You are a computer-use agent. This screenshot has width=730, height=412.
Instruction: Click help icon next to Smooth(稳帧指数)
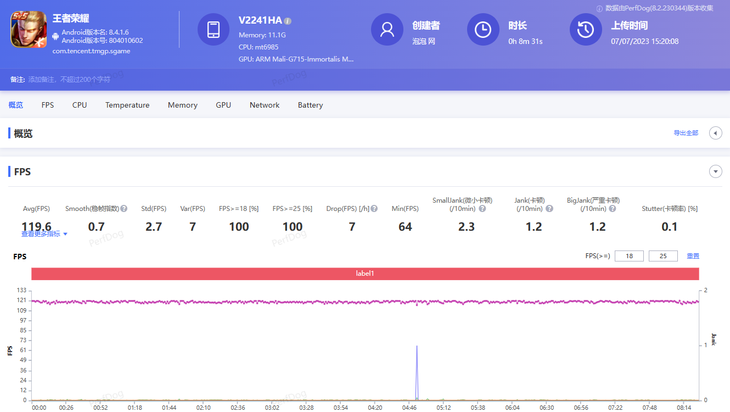(124, 209)
